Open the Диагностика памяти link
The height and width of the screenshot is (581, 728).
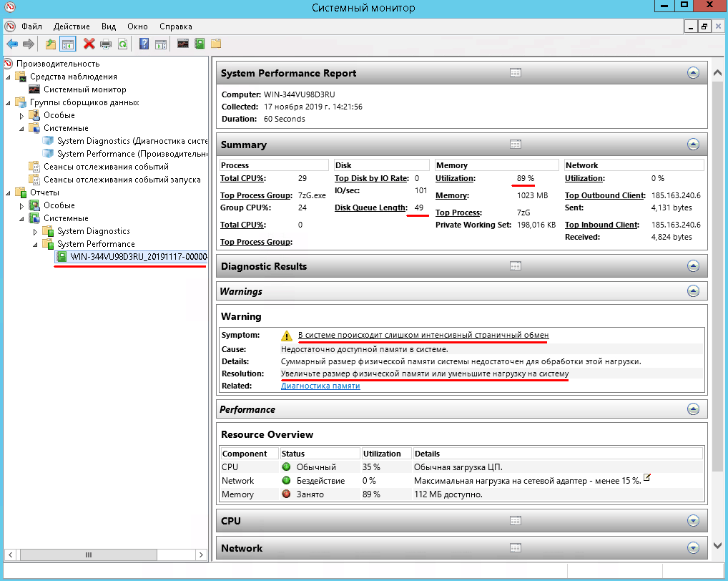tap(320, 386)
